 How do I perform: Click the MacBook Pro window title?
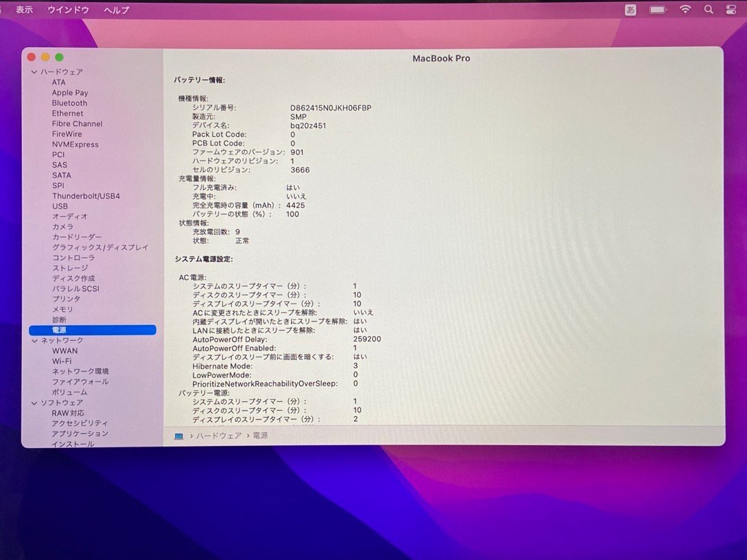[441, 58]
